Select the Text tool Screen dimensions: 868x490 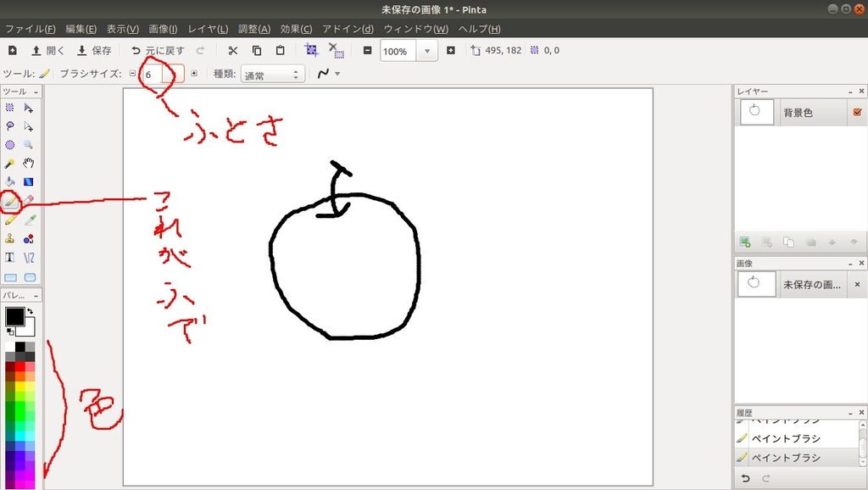(x=10, y=257)
